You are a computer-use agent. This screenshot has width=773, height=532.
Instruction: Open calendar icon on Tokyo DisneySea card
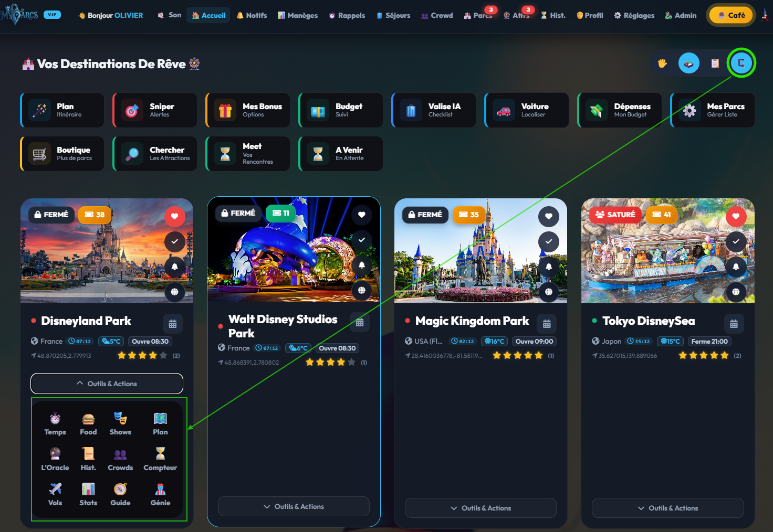coord(734,324)
